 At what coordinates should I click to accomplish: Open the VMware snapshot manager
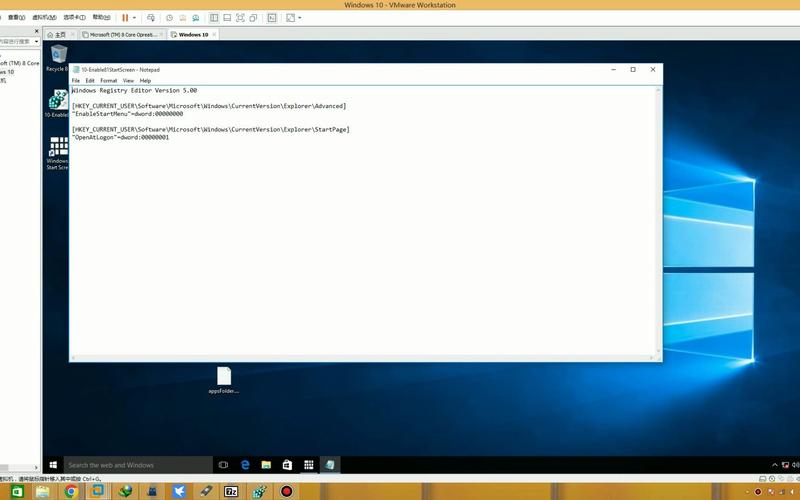click(195, 17)
